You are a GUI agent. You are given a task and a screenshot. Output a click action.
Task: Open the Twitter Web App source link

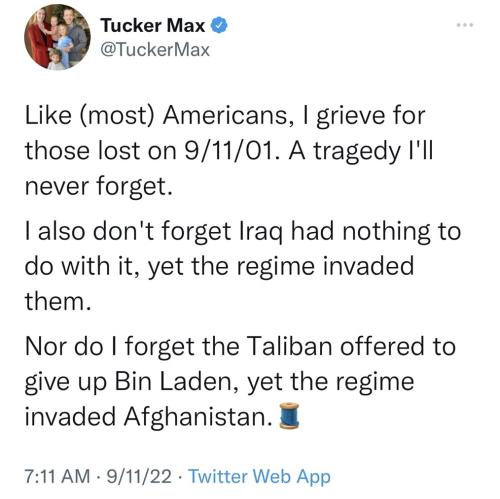pos(260,476)
